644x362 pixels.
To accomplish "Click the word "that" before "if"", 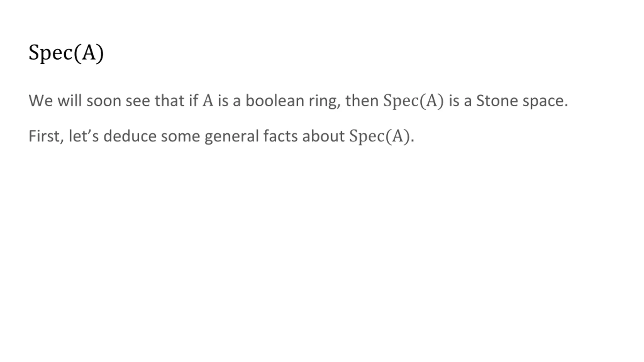I will tap(170, 101).
